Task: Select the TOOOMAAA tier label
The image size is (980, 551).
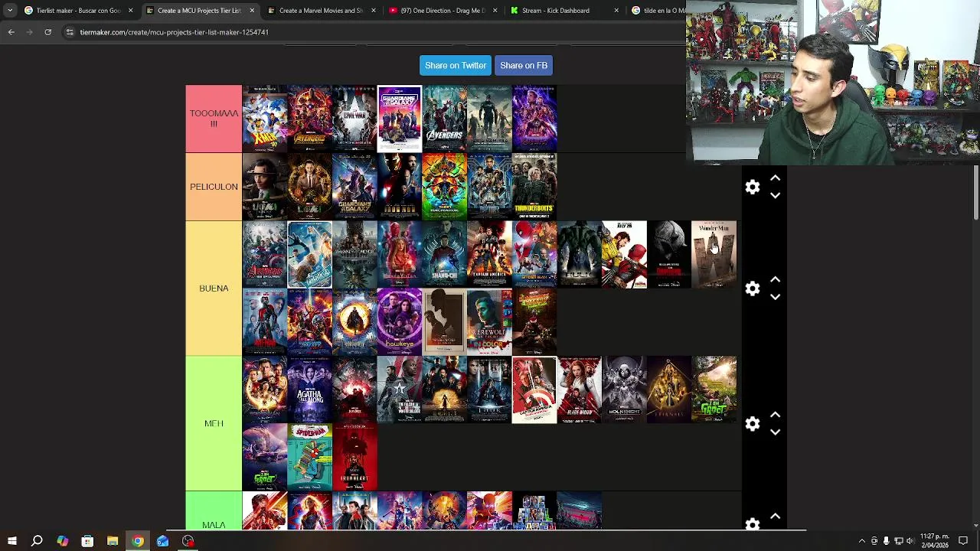Action: click(214, 119)
